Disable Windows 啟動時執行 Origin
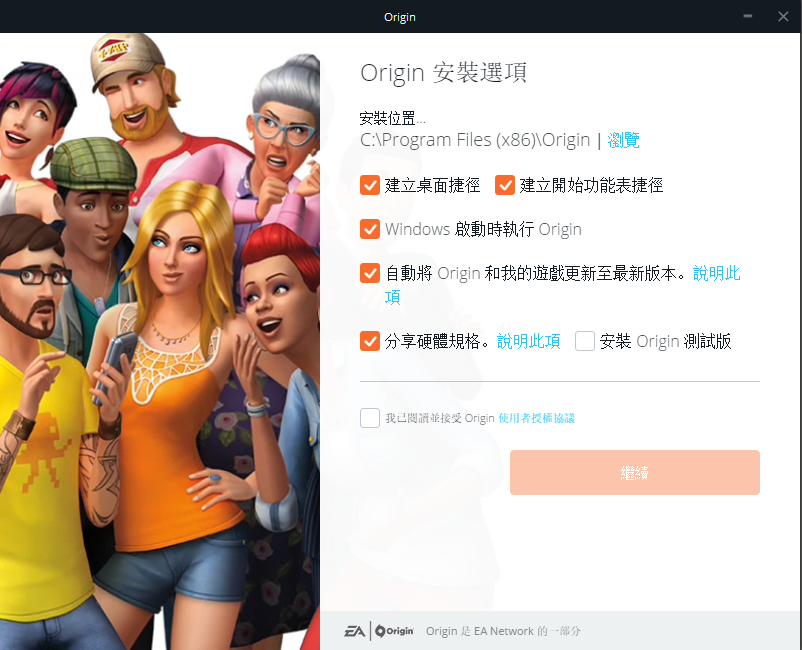Viewport: 802px width, 650px height. [370, 229]
